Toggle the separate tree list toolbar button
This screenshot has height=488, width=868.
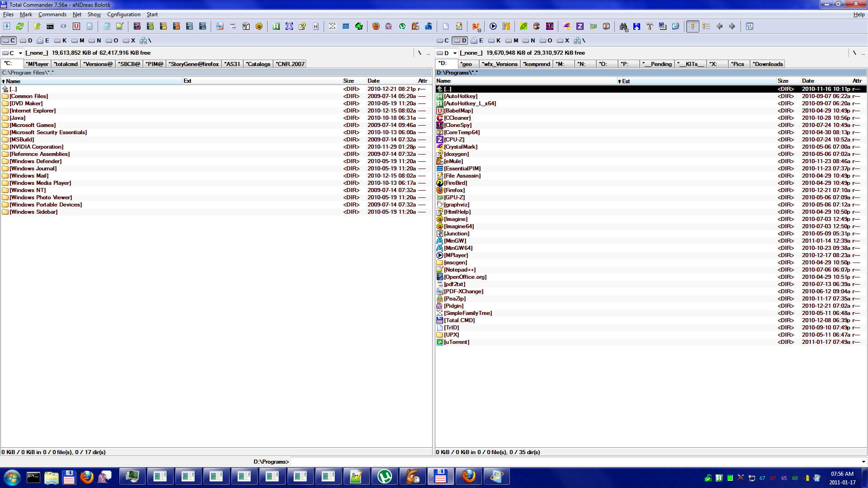[706, 26]
